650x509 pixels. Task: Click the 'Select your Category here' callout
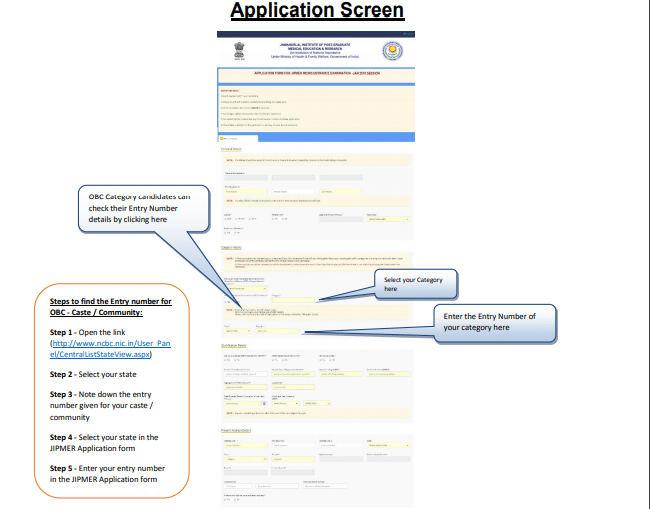pyautogui.click(x=415, y=284)
